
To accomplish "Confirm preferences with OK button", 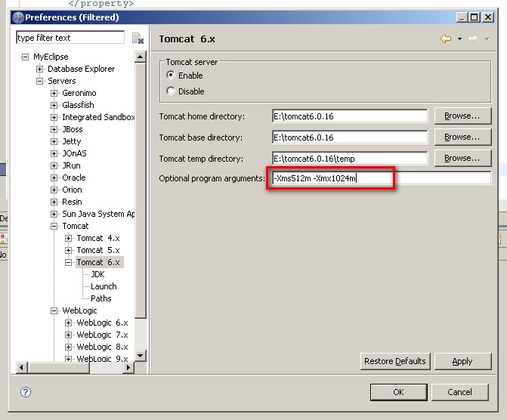I will point(399,392).
